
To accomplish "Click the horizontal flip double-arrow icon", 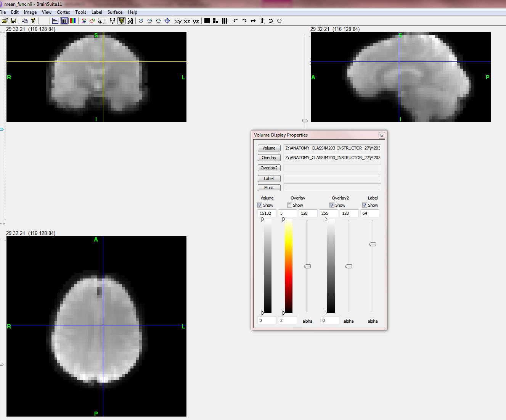I will pyautogui.click(x=253, y=21).
